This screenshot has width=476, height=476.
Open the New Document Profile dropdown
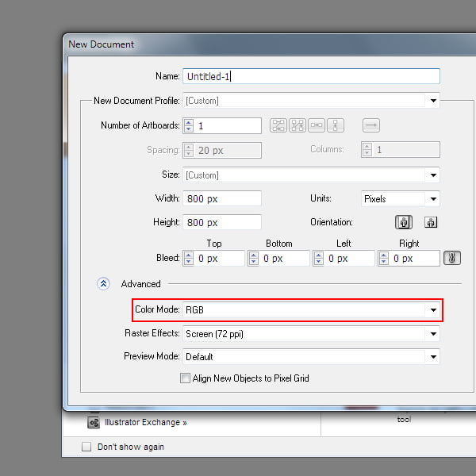311,101
